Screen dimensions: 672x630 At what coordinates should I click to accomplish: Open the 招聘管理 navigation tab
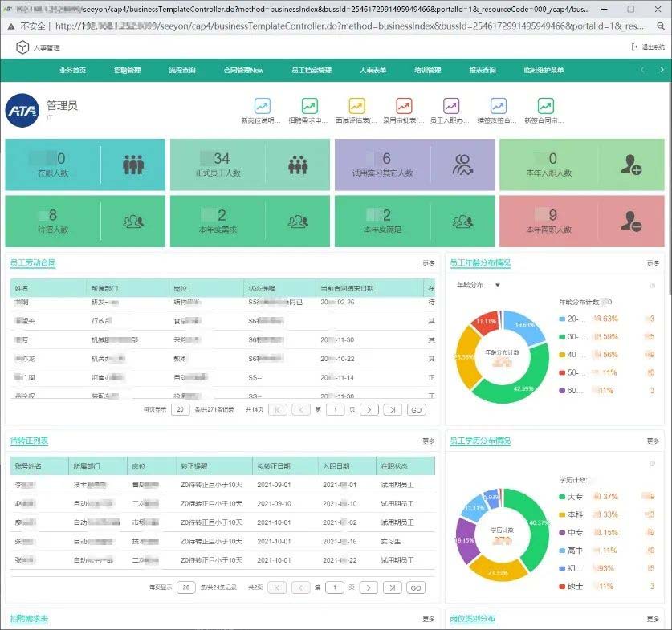tap(127, 71)
